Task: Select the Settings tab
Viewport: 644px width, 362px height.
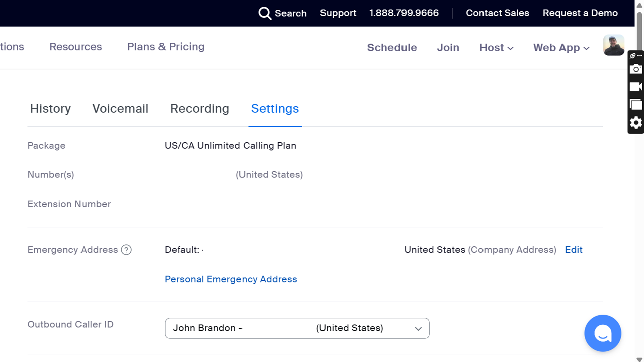Action: click(275, 109)
